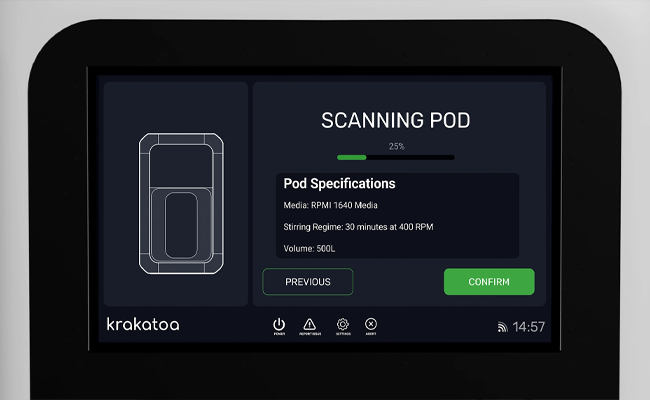Go back with the Previous button

(307, 282)
